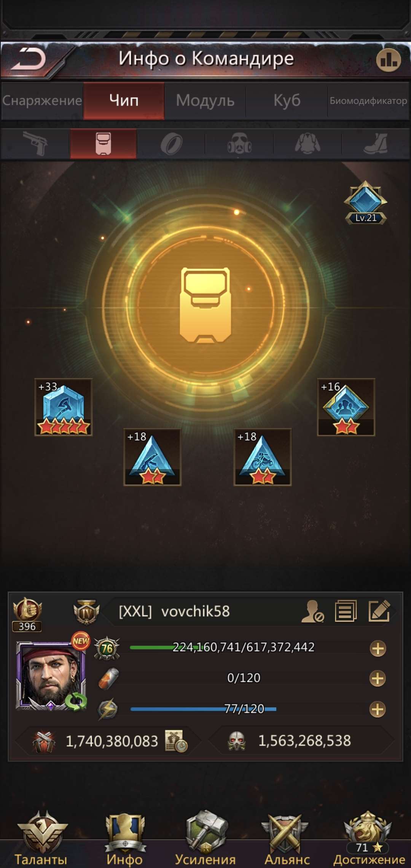
Task: Click the commander portrait avatar
Action: (x=51, y=676)
